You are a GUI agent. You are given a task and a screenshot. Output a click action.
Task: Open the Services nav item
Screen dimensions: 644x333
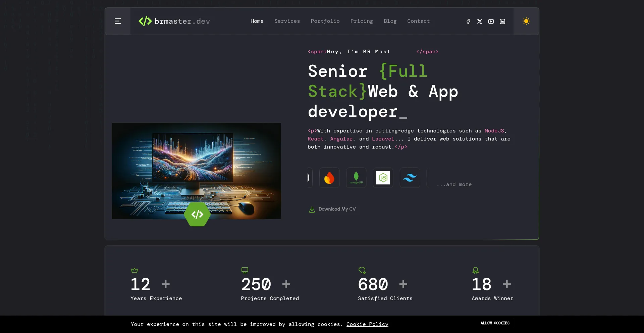coord(287,21)
